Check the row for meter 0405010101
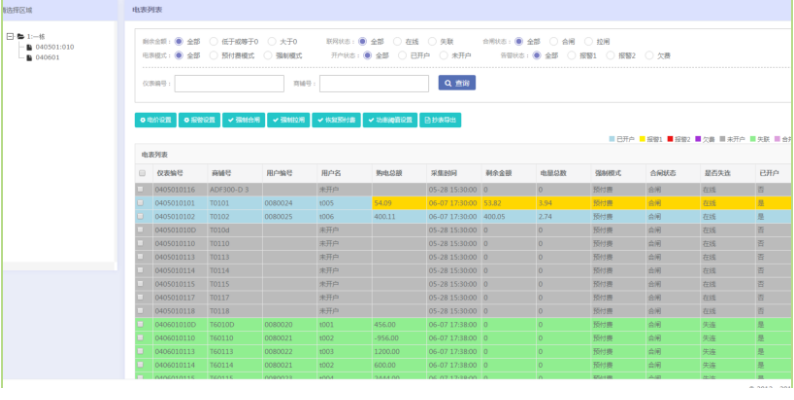The image size is (794, 400). pos(141,203)
